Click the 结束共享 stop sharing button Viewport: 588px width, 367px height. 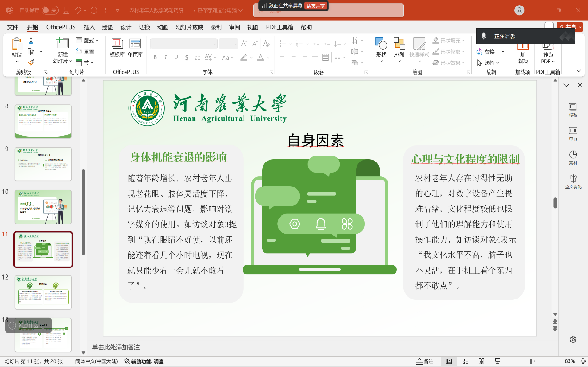[316, 6]
